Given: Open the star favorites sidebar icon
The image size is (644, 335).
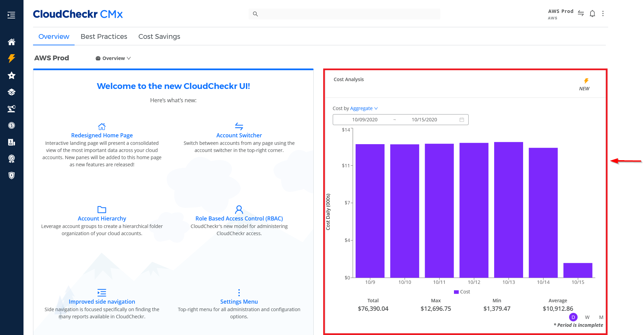Looking at the screenshot, I should 12,75.
